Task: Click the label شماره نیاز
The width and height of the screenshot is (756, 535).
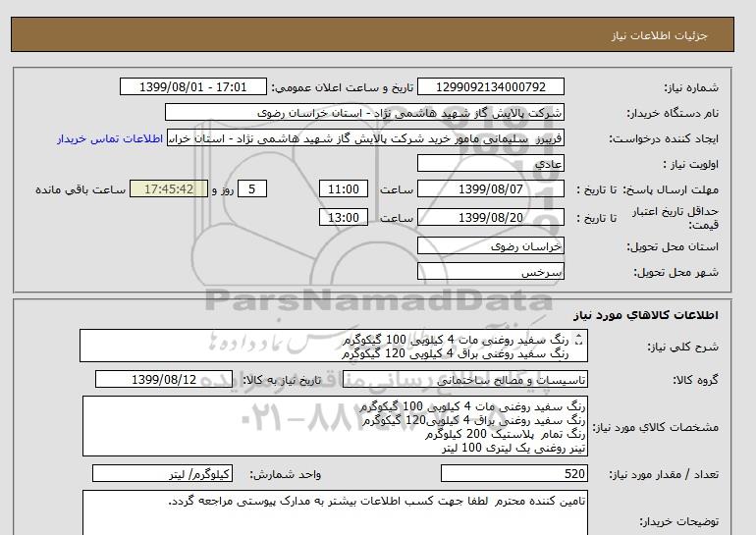Action: point(691,87)
